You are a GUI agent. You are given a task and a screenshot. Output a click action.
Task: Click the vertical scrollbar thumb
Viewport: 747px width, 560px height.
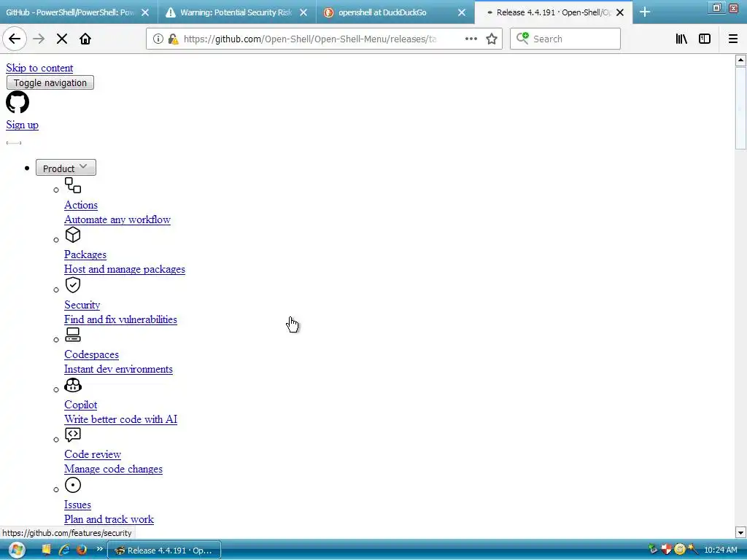pyautogui.click(x=740, y=109)
